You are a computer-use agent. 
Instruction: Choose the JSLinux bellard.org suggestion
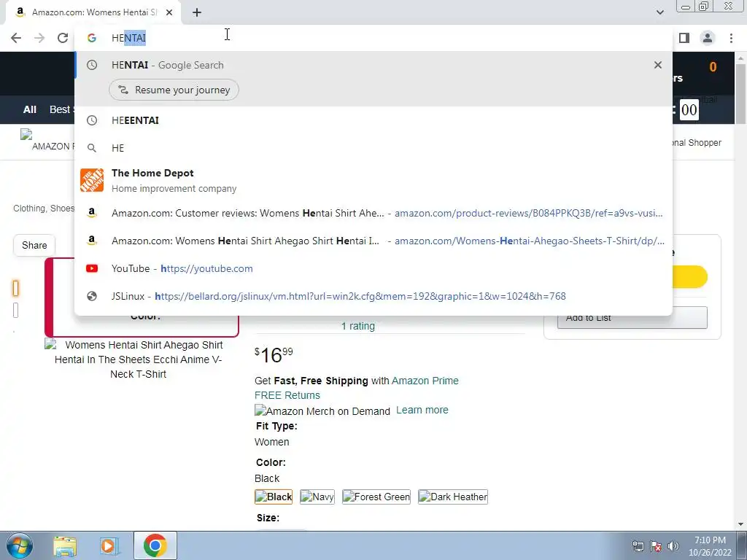point(373,296)
